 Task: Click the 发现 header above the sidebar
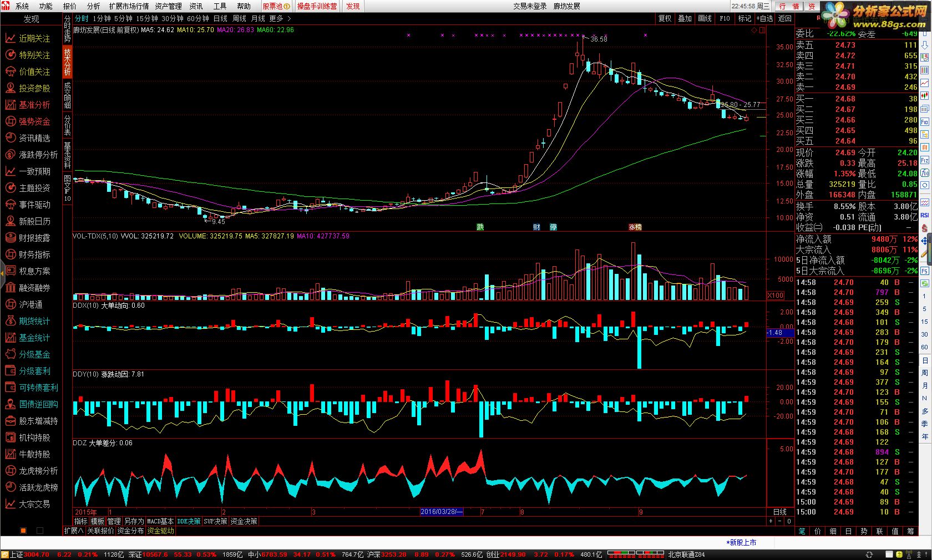31,19
